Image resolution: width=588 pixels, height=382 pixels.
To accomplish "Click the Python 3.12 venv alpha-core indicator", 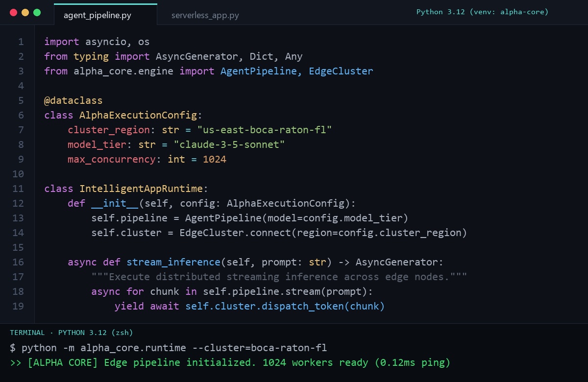I will [482, 12].
